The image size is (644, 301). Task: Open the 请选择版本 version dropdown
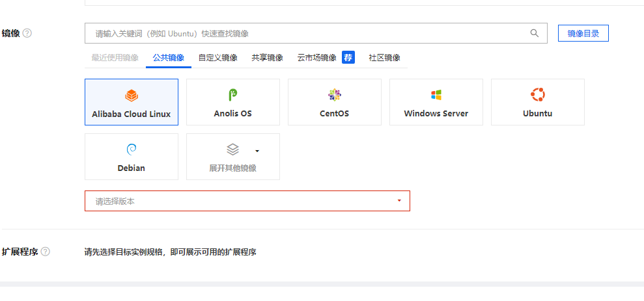tap(247, 201)
